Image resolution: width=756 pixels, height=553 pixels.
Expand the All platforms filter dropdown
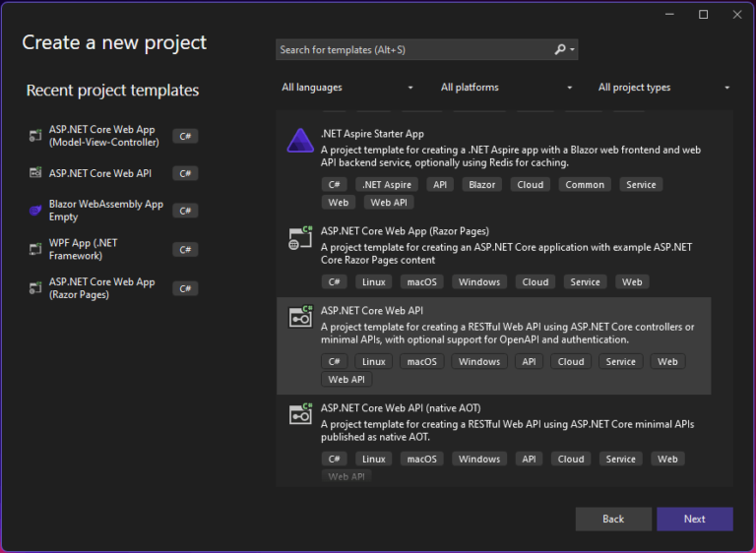(x=506, y=88)
